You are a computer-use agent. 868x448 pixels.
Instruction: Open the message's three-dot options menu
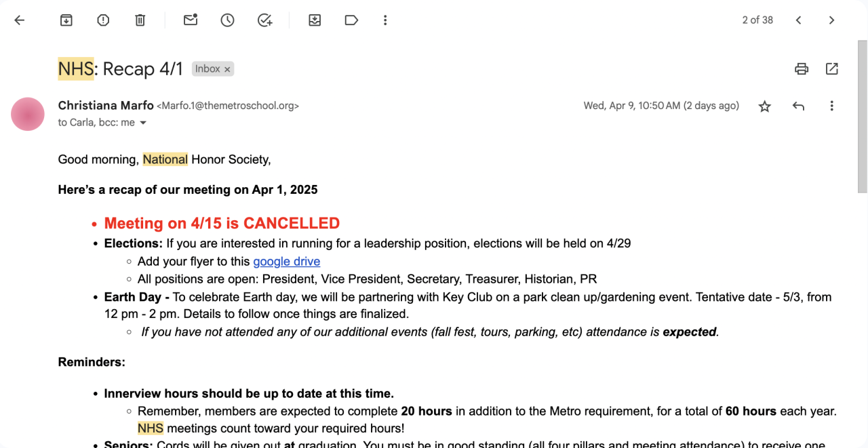[832, 106]
